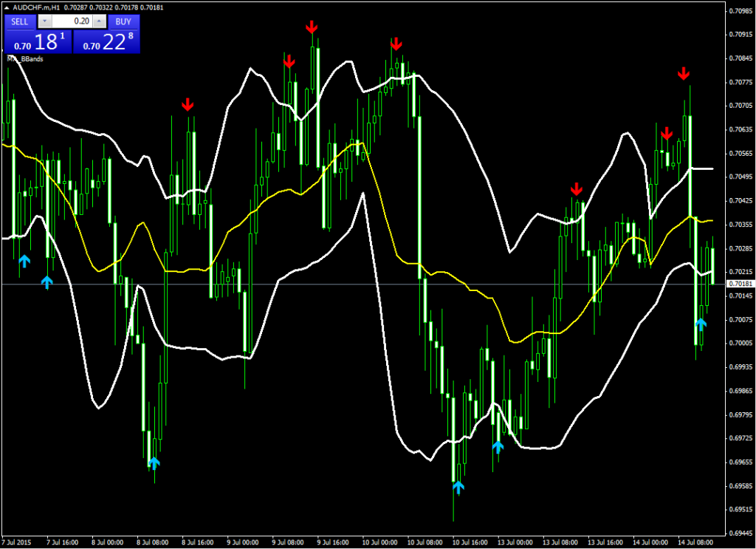This screenshot has height=549, width=756.
Task: Click the blue arrow near 8 Jul 08:00
Action: (x=154, y=463)
